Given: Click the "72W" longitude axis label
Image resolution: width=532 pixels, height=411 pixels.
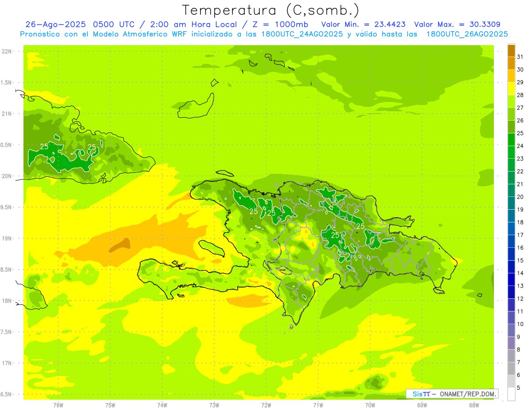Looking at the screenshot, I should pos(266,405).
